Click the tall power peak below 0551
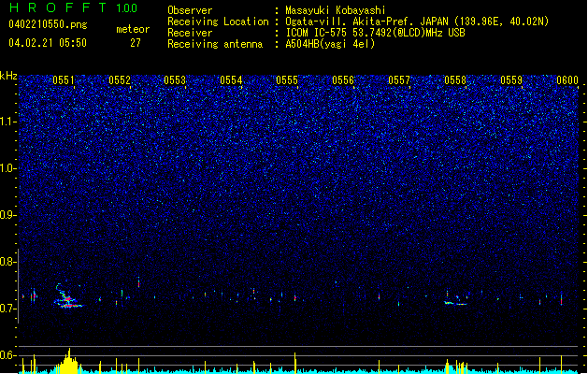The height and width of the screenshot is (374, 588). (68, 361)
